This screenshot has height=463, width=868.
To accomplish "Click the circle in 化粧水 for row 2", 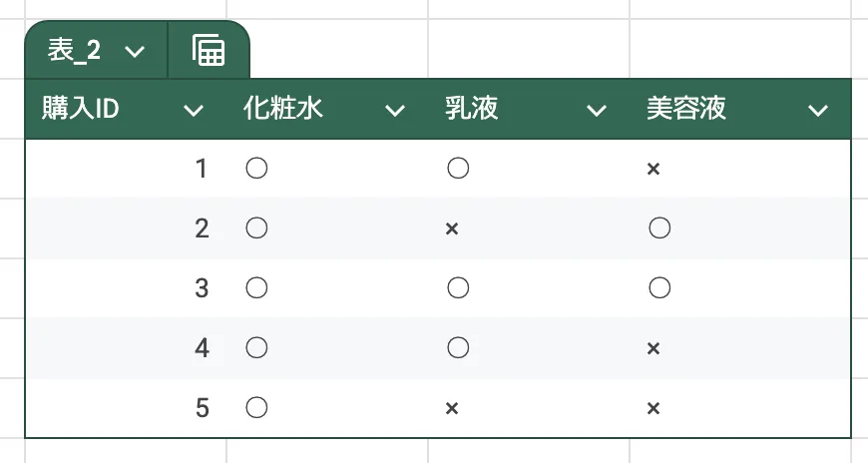I will click(x=256, y=229).
